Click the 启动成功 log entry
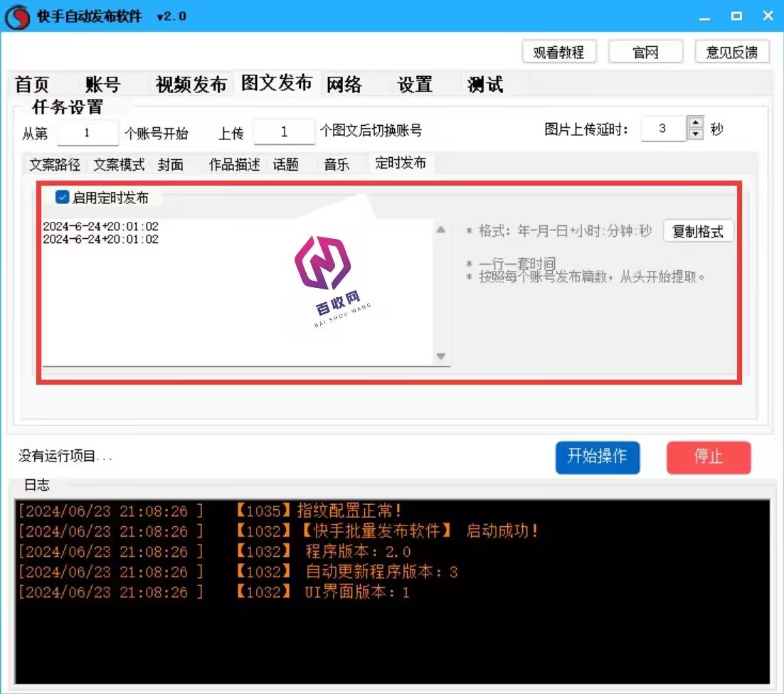The width and height of the screenshot is (784, 694). [279, 531]
